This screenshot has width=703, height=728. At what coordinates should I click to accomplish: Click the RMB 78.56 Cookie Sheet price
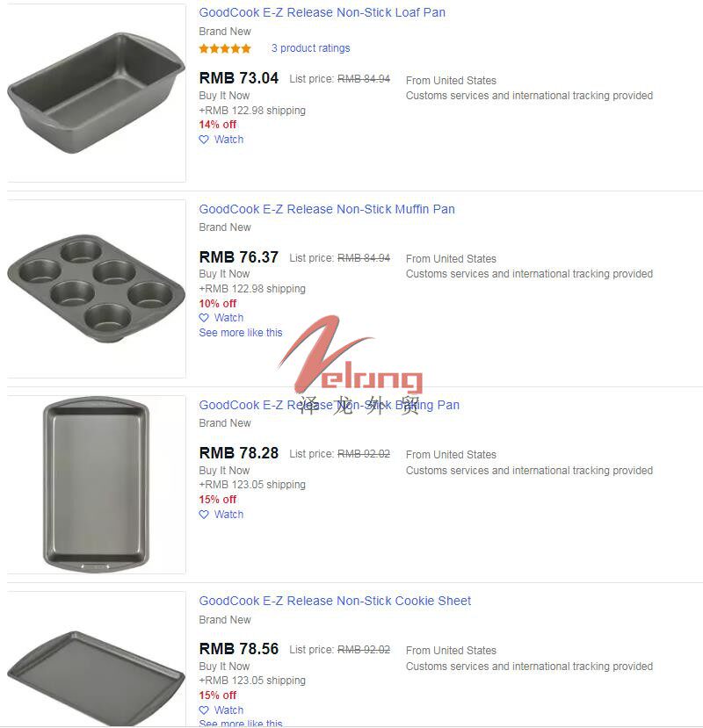(x=239, y=649)
